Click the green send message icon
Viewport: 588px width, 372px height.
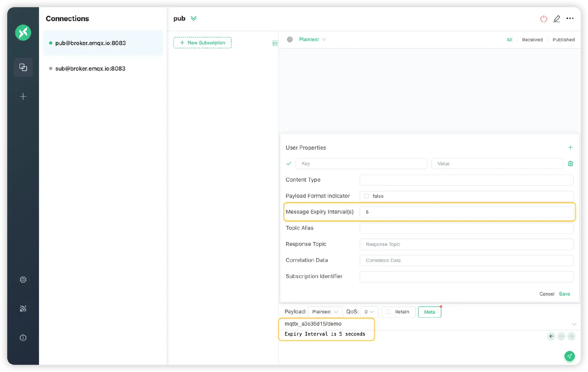coord(570,356)
